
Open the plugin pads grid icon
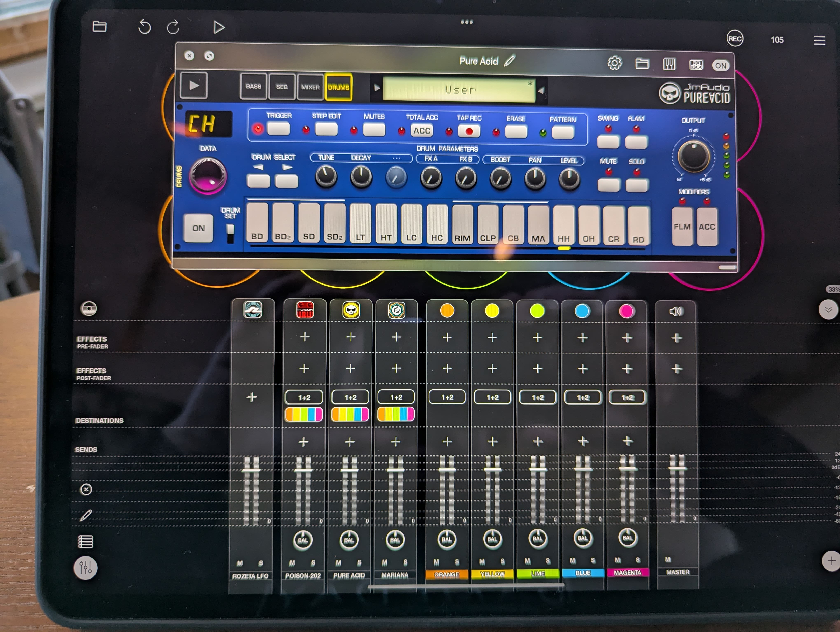pyautogui.click(x=696, y=65)
